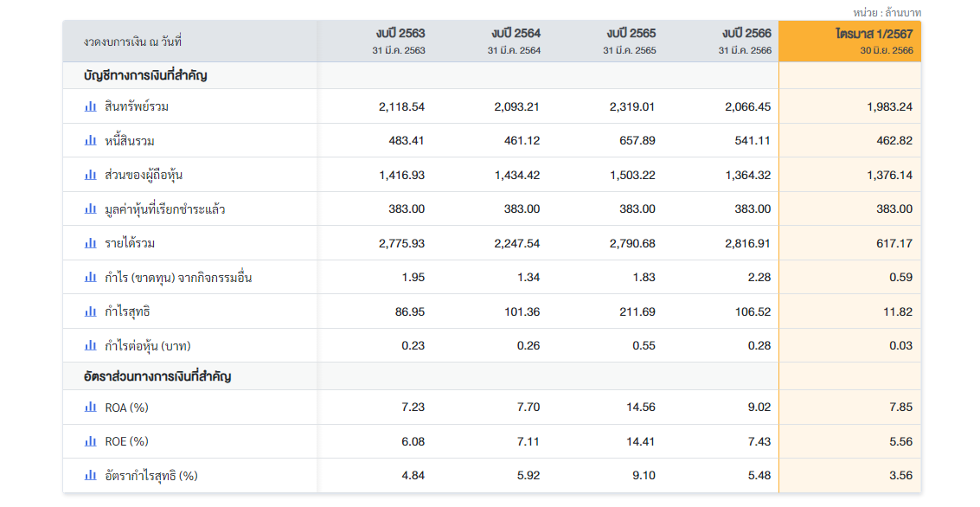Click the 1,983.24 total assets value

point(889,107)
